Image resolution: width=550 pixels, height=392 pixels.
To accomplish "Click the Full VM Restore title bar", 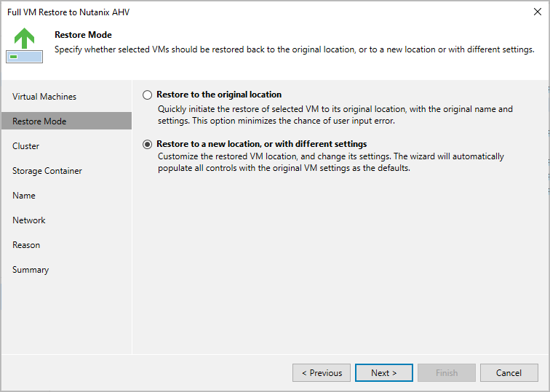I will (x=218, y=12).
